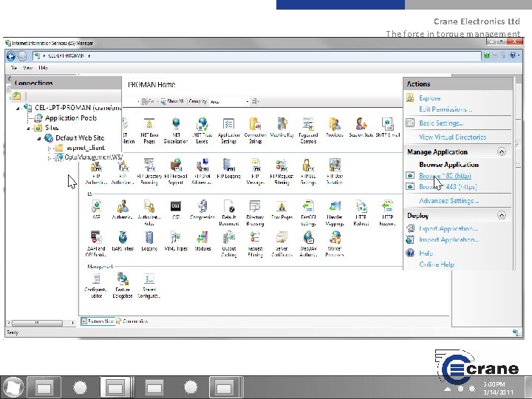This screenshot has height=399, width=532.
Task: Open the Machine Key feature
Action: pos(282,128)
